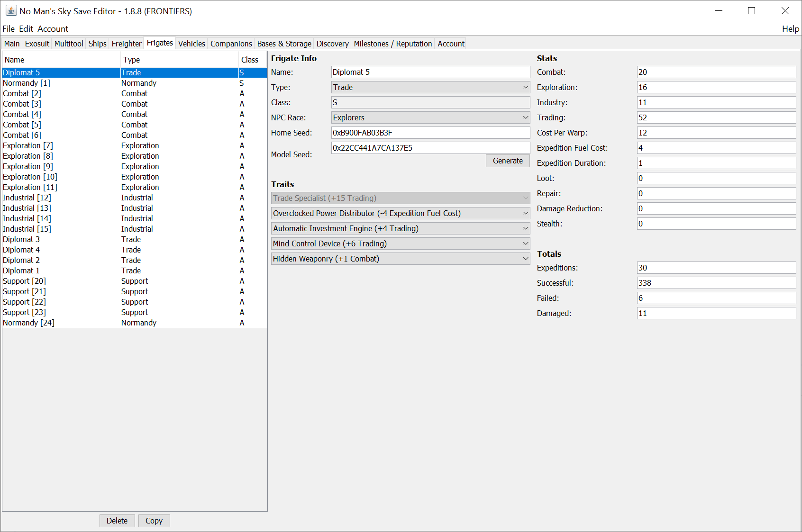Select the Exploration [7] frigate row
The width and height of the screenshot is (802, 532).
(x=135, y=145)
